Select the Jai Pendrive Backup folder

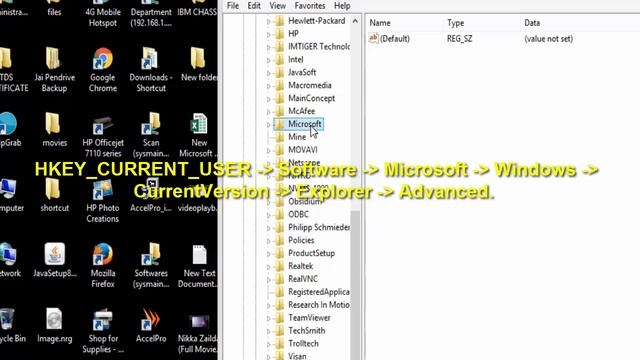[x=54, y=59]
